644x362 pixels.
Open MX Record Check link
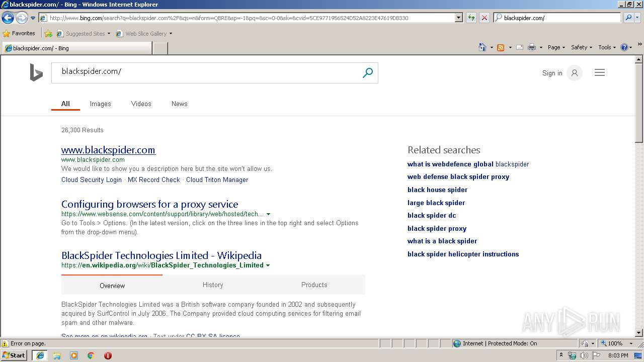[x=153, y=180]
